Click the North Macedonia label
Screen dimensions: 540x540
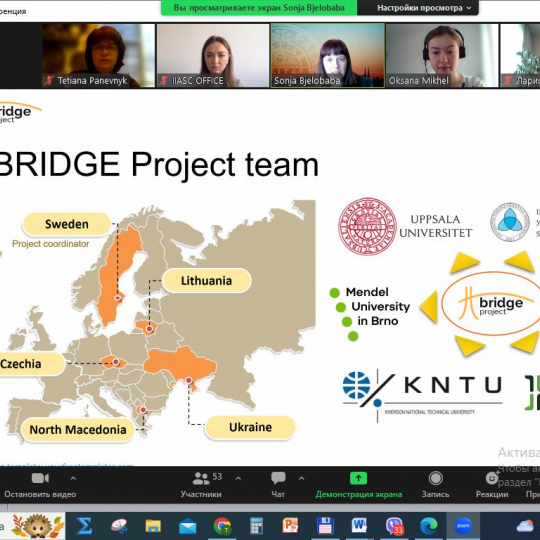pos(78,429)
